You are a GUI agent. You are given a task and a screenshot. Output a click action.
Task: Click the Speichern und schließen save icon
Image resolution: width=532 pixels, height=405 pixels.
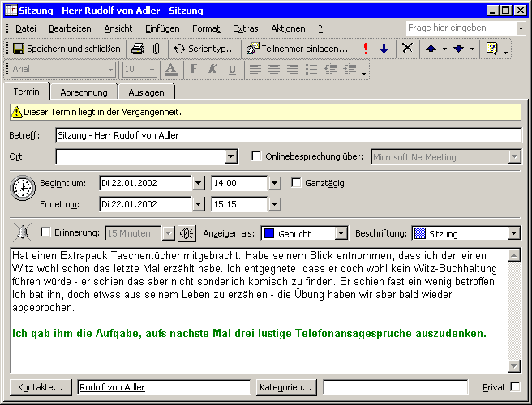pos(19,49)
